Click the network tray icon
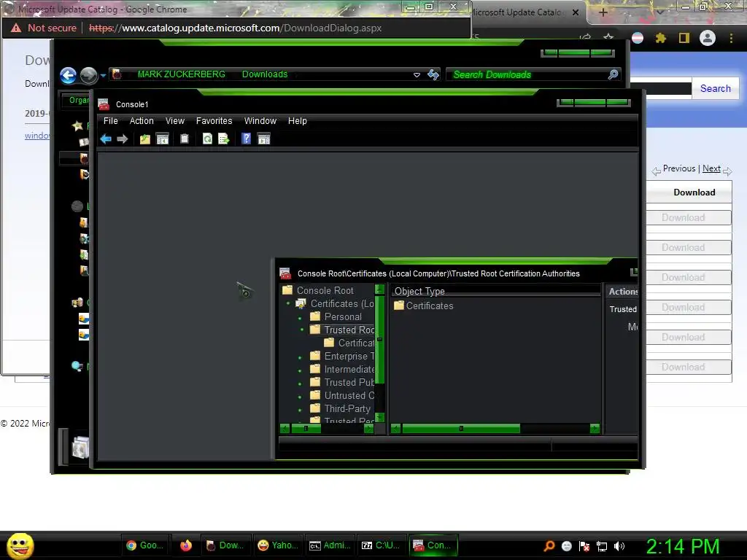 [602, 546]
